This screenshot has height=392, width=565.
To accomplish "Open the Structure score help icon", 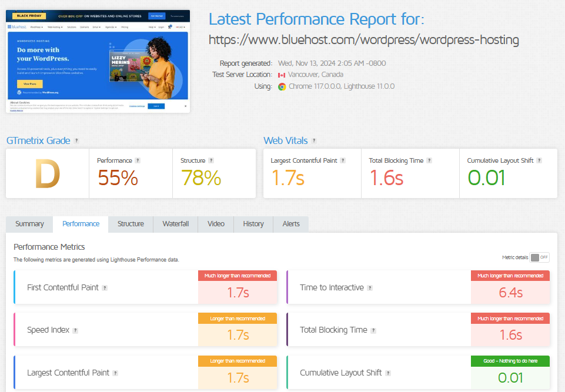I will click(211, 160).
